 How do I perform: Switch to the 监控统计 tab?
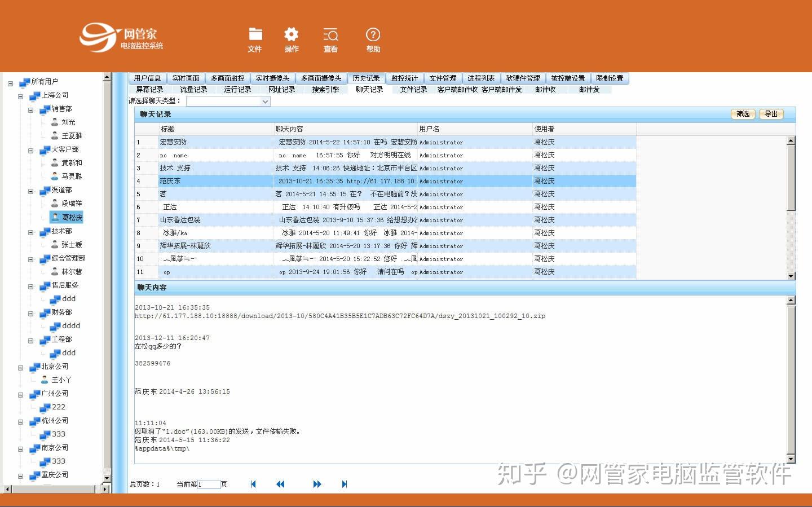404,78
